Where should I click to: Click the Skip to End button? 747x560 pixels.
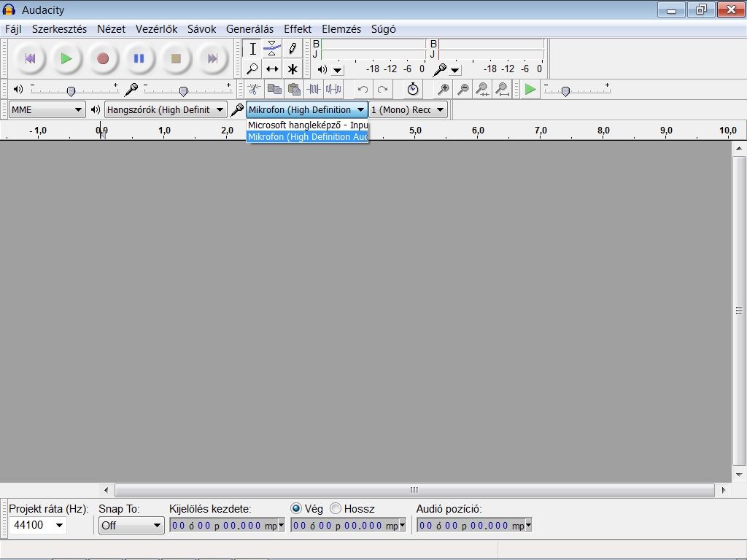(212, 58)
